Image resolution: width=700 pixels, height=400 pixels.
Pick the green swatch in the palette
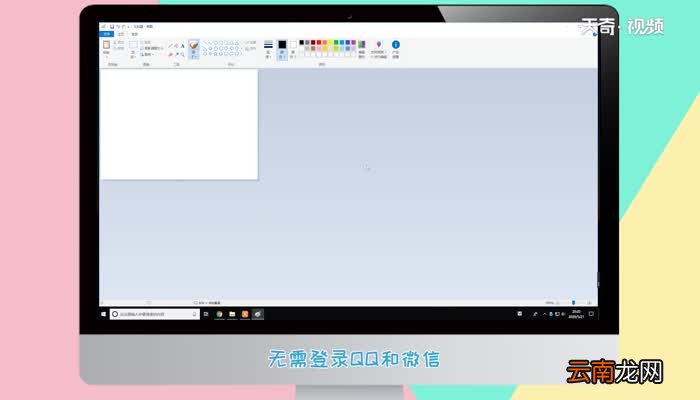tap(336, 42)
